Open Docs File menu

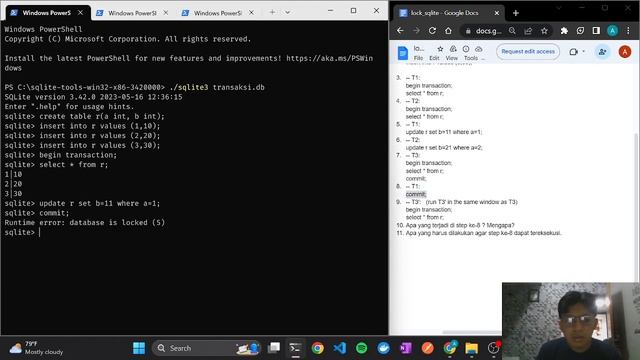(418, 58)
